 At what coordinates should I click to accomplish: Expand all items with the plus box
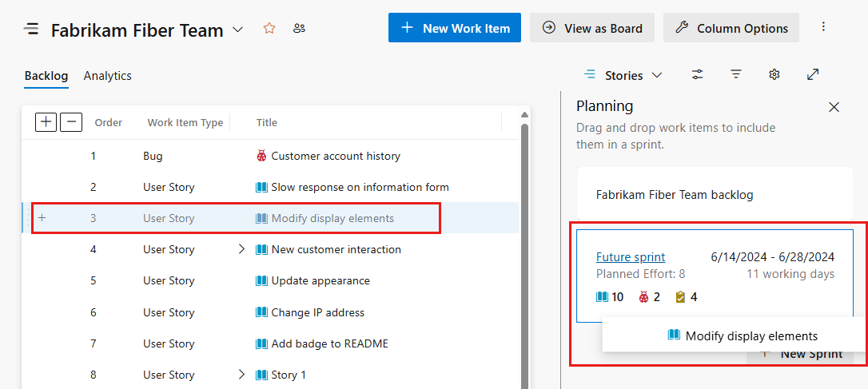pyautogui.click(x=46, y=122)
